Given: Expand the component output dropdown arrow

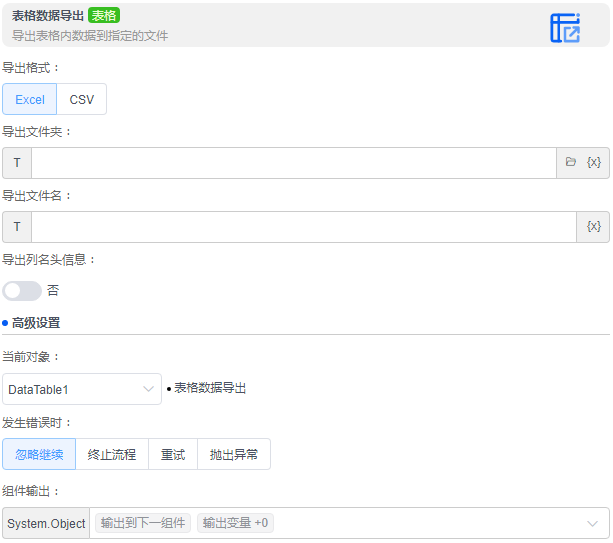Looking at the screenshot, I should 592,523.
